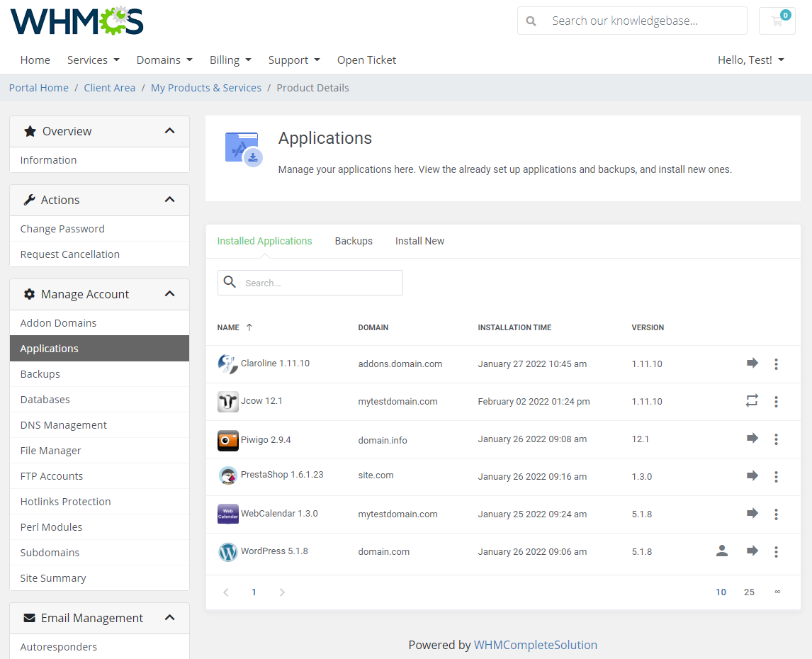Click Client Area breadcrumb link
Image resolution: width=812 pixels, height=659 pixels.
[x=110, y=88]
